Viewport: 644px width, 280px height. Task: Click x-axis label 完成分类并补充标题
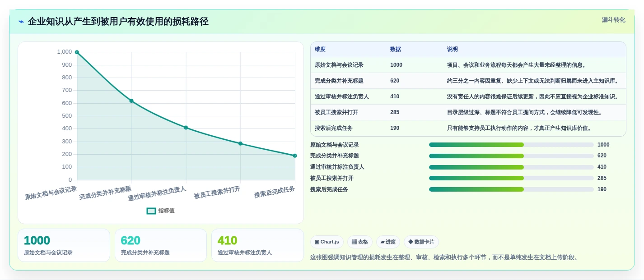point(105,193)
